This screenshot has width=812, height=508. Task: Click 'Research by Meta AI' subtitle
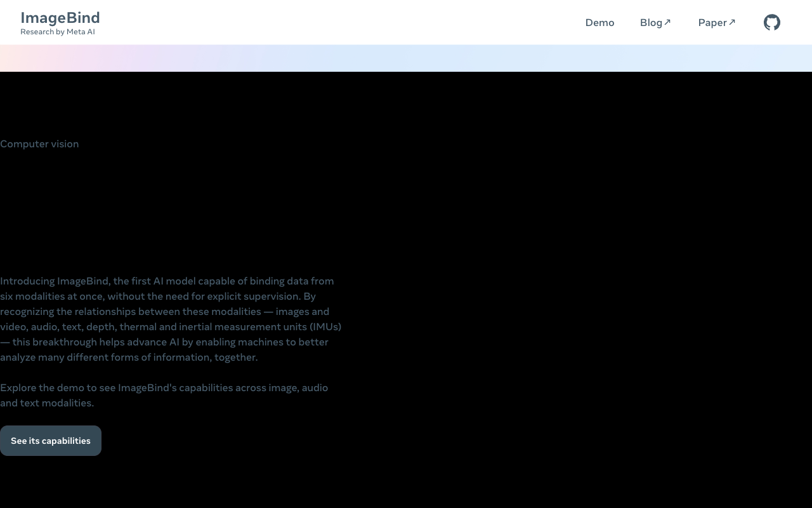pos(58,32)
